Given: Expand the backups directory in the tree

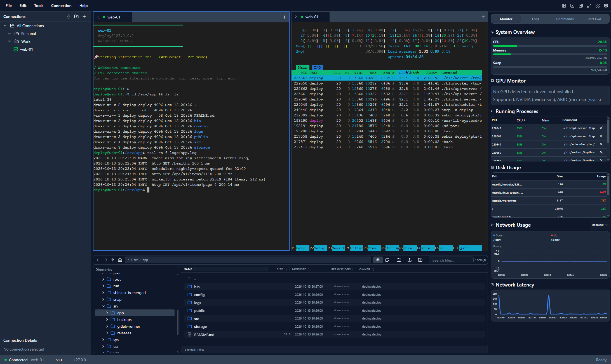Looking at the screenshot, I should (107, 320).
